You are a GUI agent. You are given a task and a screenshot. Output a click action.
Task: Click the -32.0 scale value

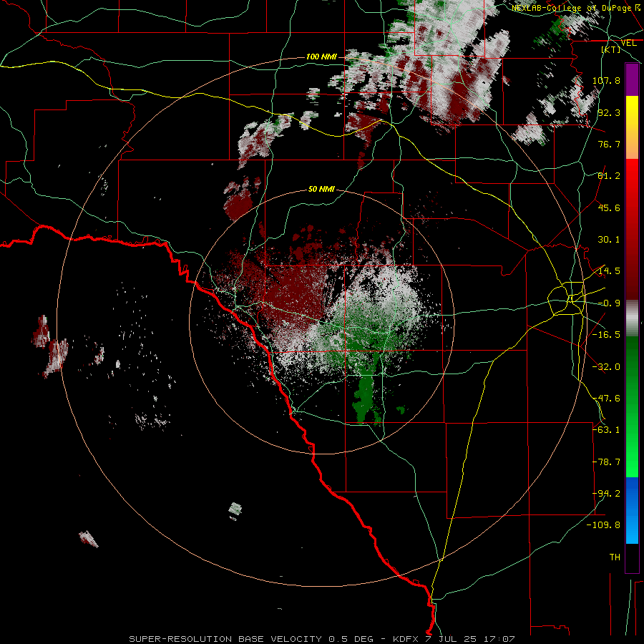606,367
